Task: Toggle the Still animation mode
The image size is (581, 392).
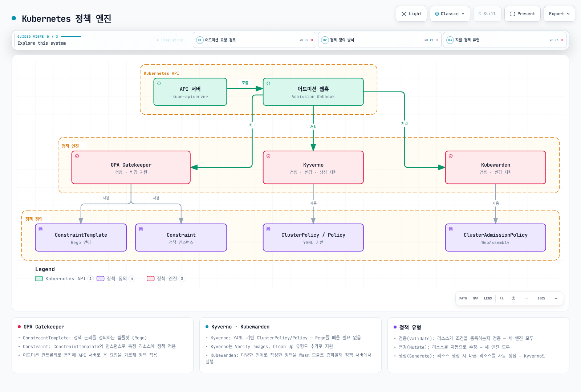Action: coord(487,14)
